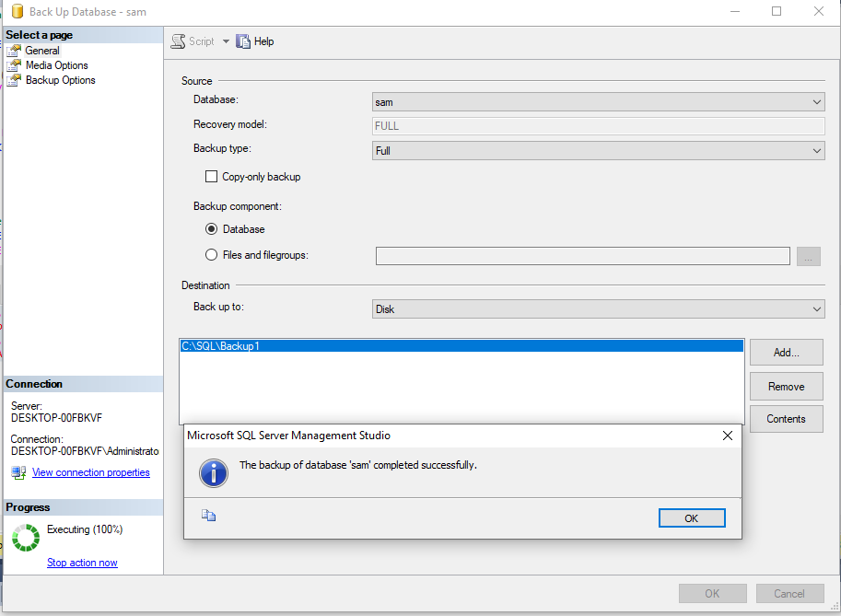Click the backup completed successfully message
Screen dimensions: 841x616
tap(357, 465)
